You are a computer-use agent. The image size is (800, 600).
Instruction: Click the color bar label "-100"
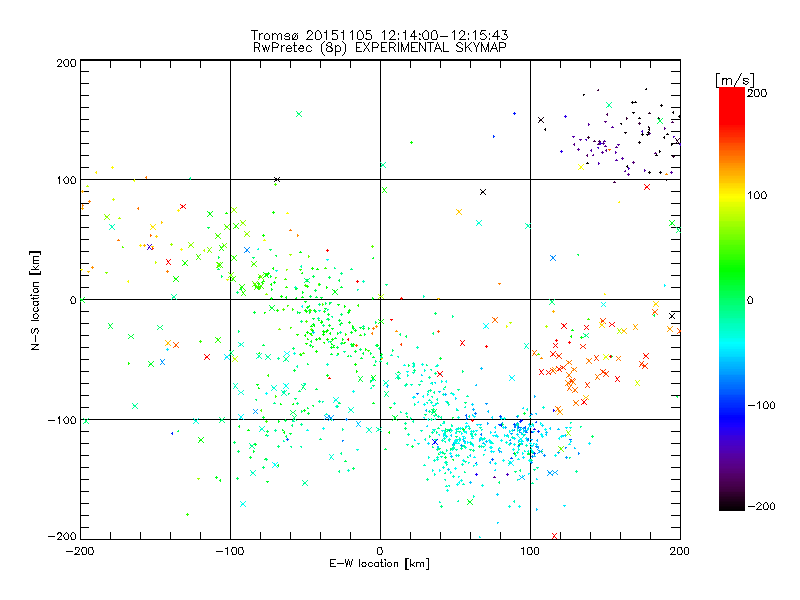point(761,405)
